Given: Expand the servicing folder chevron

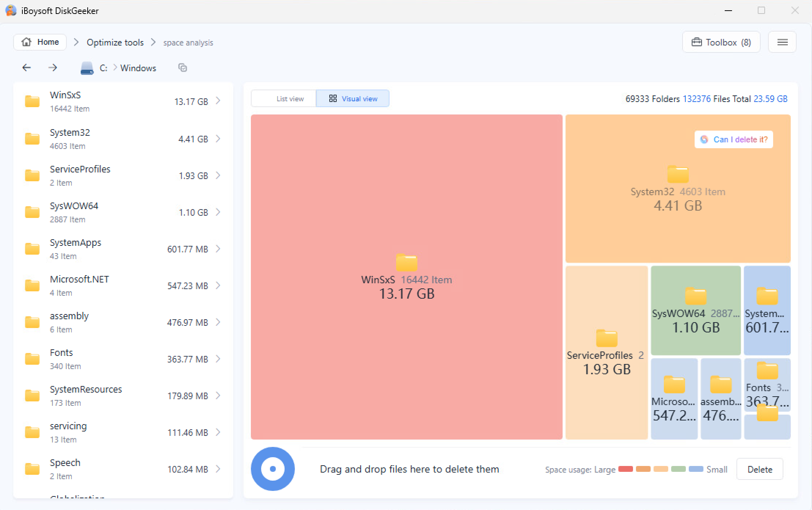Looking at the screenshot, I should click(x=218, y=432).
